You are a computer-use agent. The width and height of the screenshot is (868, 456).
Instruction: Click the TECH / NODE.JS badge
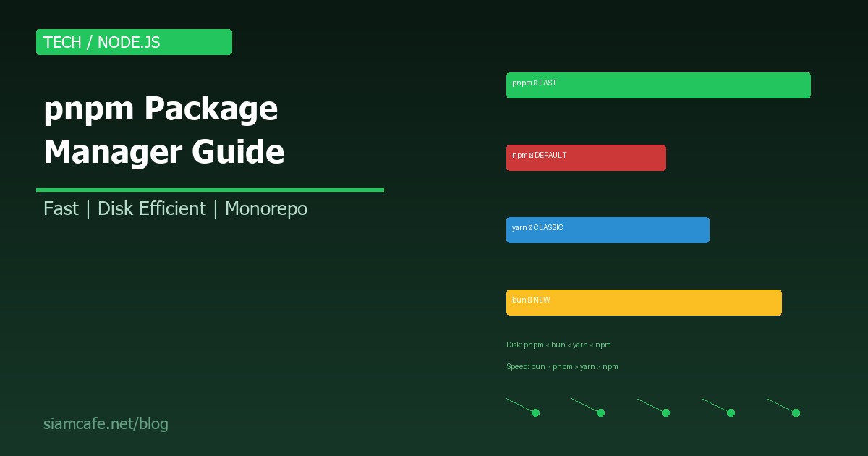click(134, 42)
